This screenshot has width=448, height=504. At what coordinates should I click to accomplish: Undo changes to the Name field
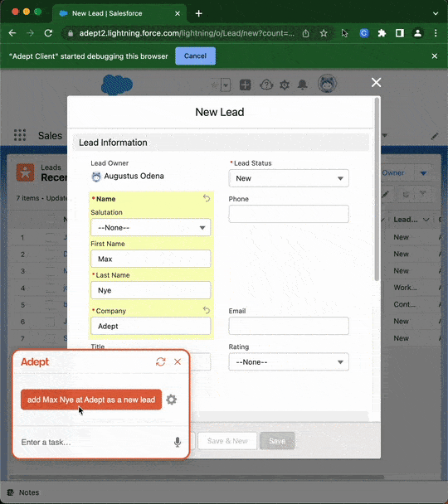pyautogui.click(x=207, y=198)
